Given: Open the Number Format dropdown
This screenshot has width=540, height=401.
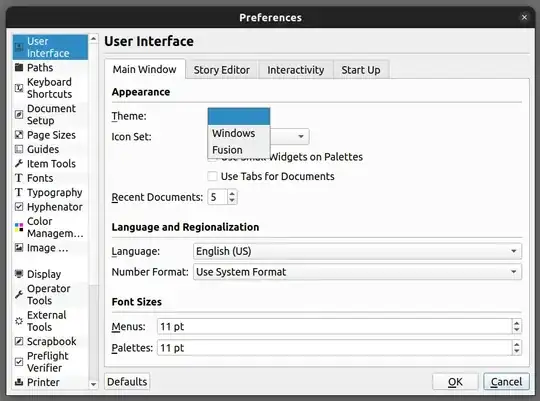Looking at the screenshot, I should (x=357, y=272).
